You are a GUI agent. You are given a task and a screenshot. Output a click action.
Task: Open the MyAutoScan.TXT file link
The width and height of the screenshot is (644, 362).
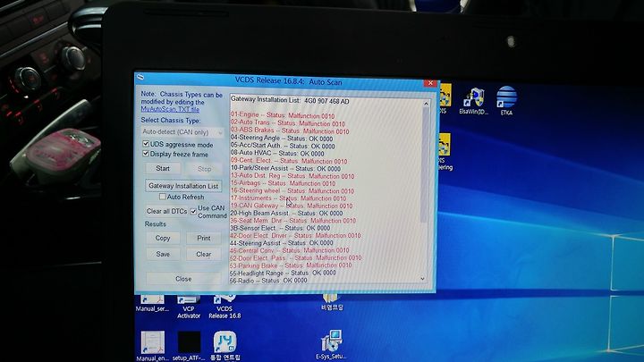(170, 110)
